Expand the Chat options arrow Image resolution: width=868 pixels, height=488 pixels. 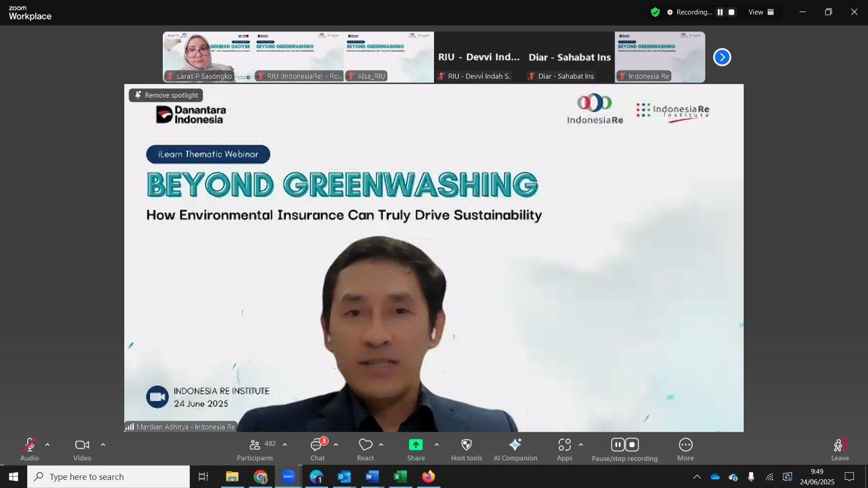pos(336,445)
